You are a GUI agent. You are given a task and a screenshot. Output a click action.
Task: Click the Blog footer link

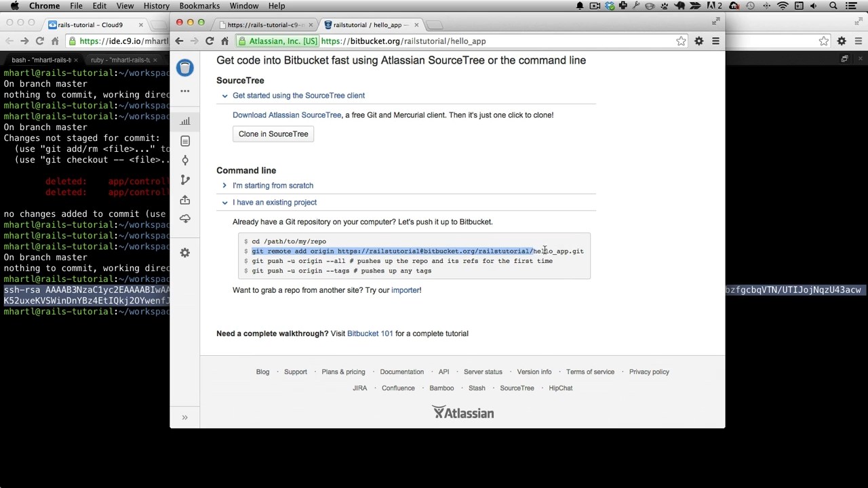click(x=262, y=372)
